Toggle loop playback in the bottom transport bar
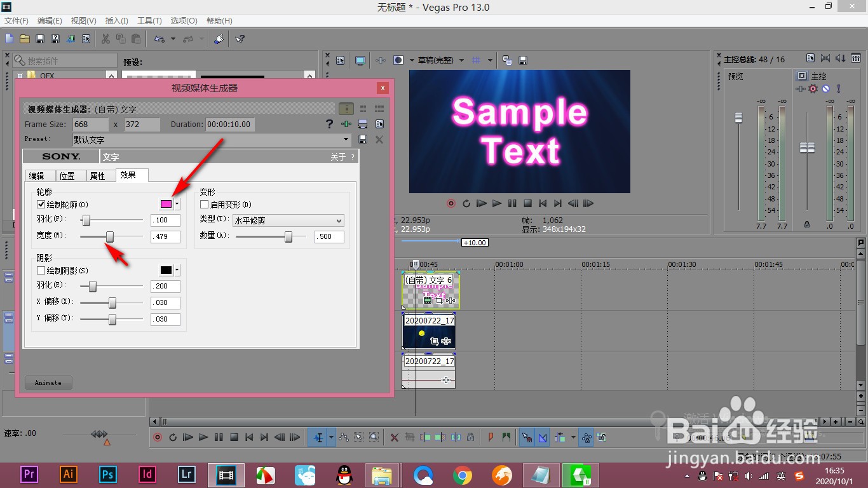This screenshot has width=868, height=488. click(173, 437)
